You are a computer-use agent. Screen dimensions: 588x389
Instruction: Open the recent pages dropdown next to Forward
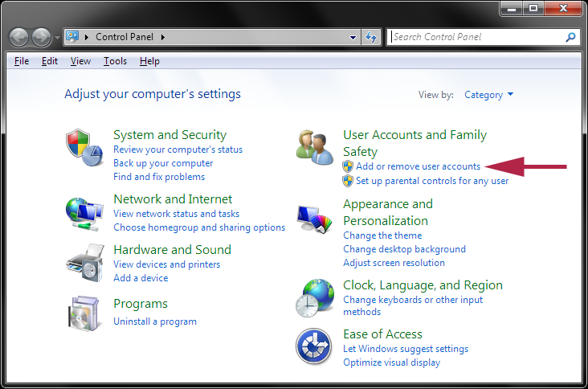point(57,38)
